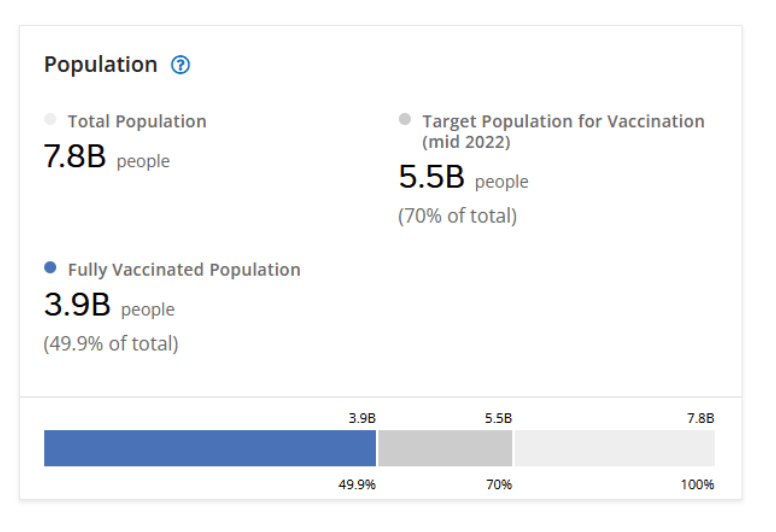Screen dimensions: 776x532
Task: Click the (70% of total) text
Action: pyautogui.click(x=457, y=215)
